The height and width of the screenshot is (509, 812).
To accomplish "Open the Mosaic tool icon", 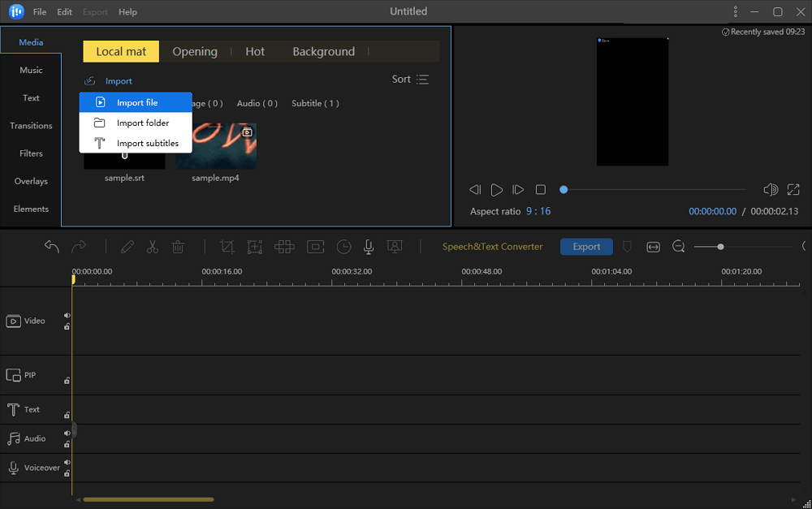I will coord(284,247).
